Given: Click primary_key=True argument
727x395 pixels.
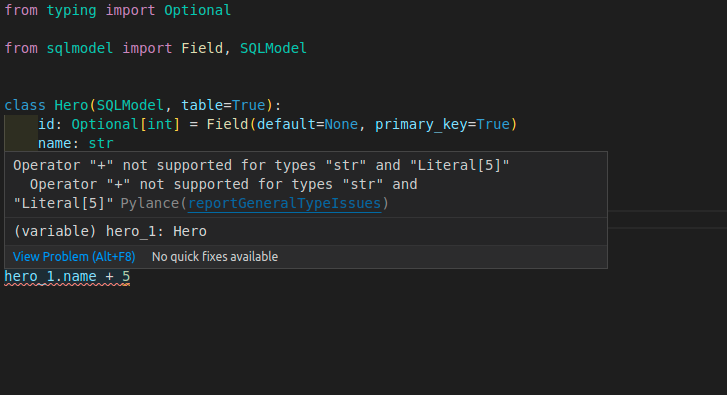Looking at the screenshot, I should click(442, 124).
